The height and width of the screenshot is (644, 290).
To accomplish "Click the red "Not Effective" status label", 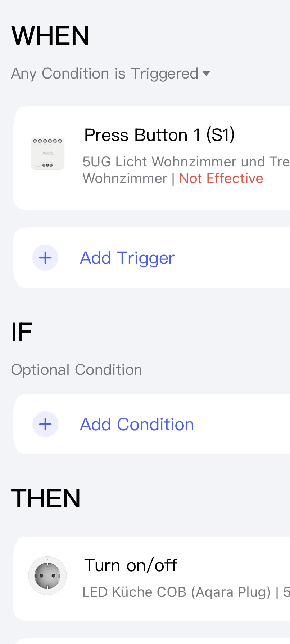I will click(x=221, y=178).
